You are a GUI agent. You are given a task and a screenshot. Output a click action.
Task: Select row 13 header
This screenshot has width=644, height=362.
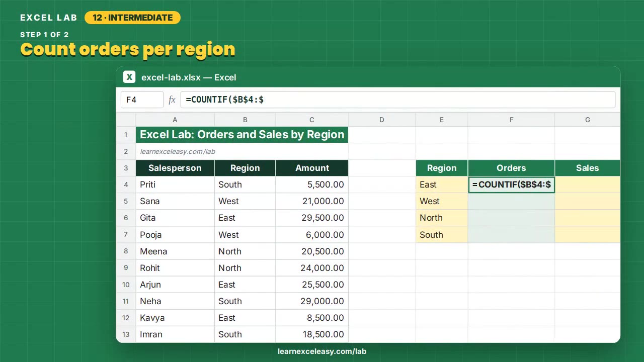(x=126, y=334)
